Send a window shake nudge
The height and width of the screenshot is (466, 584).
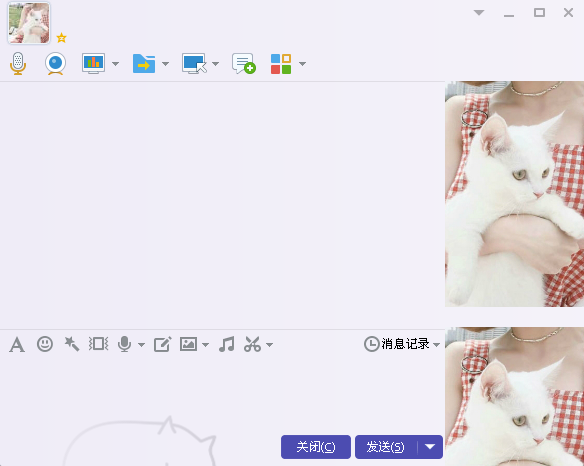point(98,344)
